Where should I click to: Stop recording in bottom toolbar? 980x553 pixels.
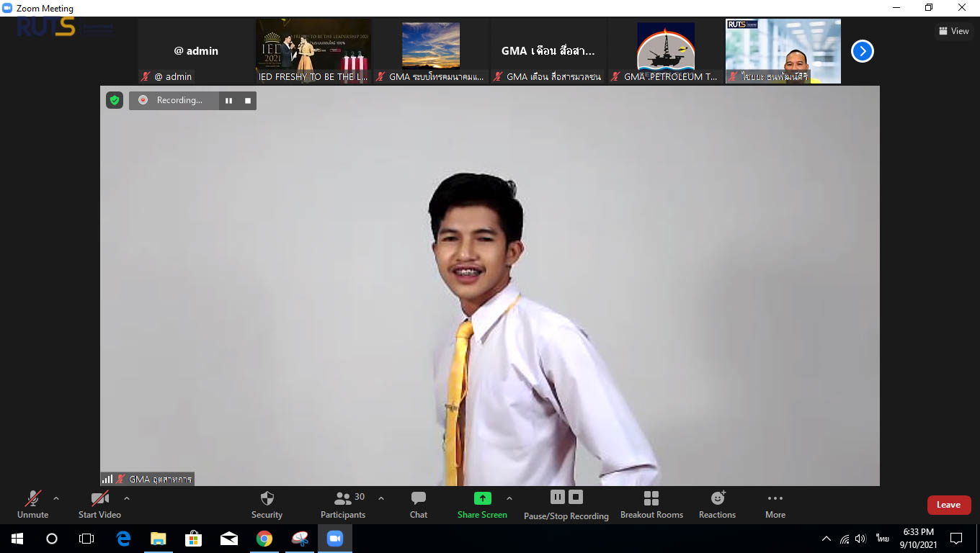pyautogui.click(x=575, y=497)
